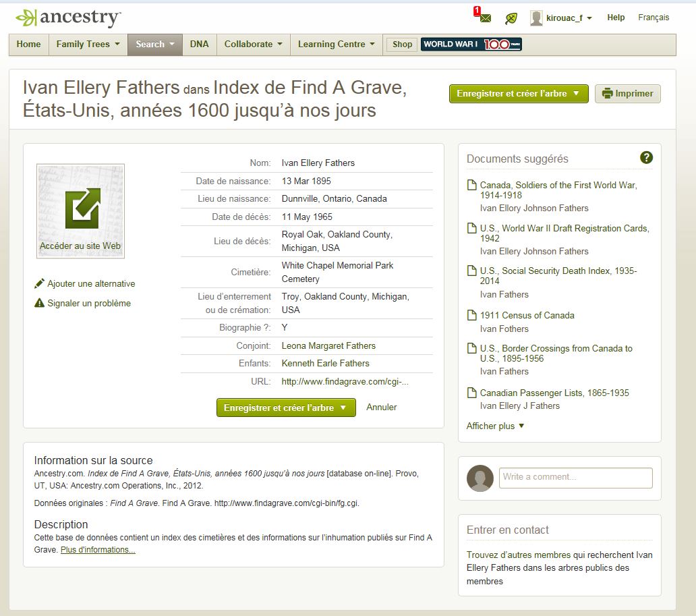The width and height of the screenshot is (696, 616).
Task: Open 1911 Census of Canada record
Action: click(527, 315)
